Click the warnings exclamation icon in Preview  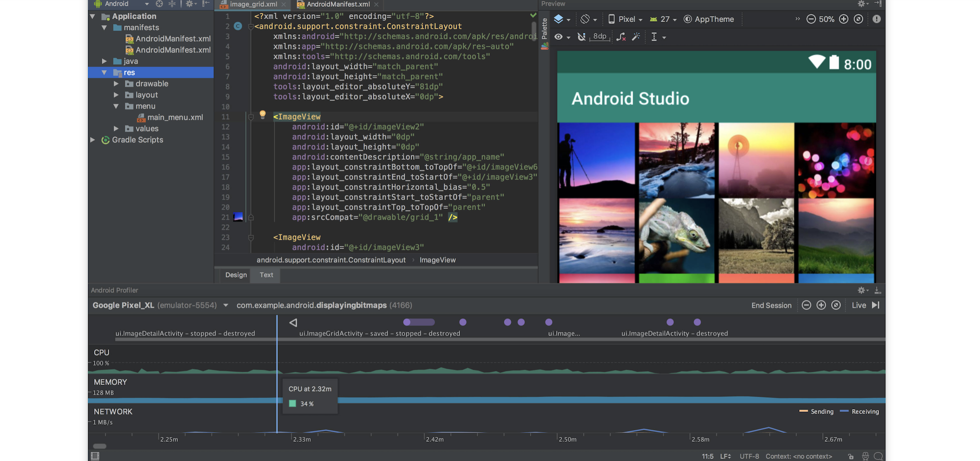pyautogui.click(x=877, y=19)
